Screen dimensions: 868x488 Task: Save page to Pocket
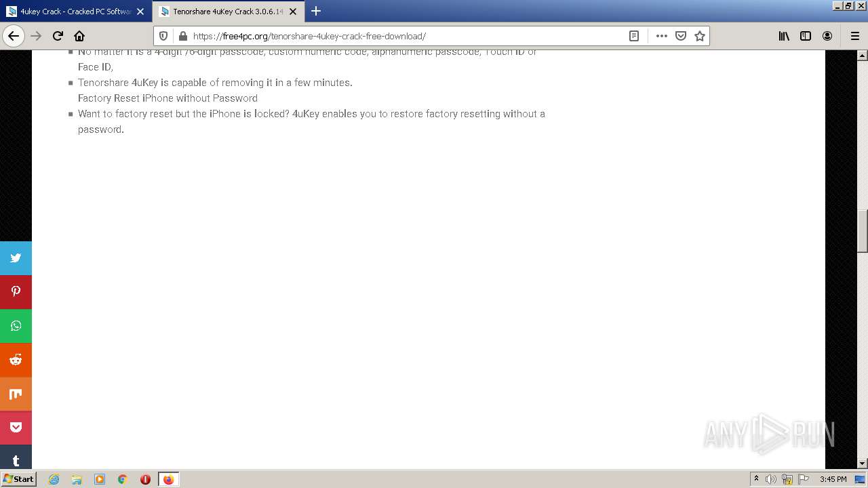point(681,36)
